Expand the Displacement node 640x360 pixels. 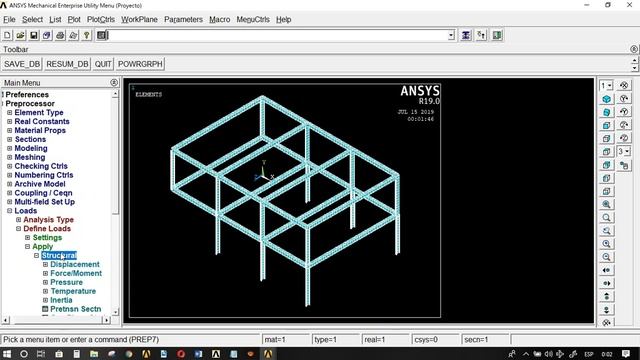tap(45, 264)
